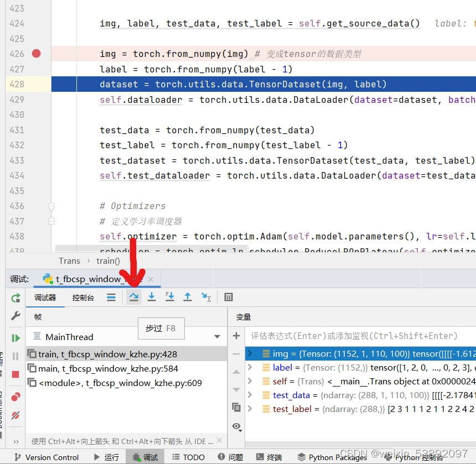Click the Step Into debugger button
Image resolution: width=476 pixels, height=464 pixels.
point(152,297)
